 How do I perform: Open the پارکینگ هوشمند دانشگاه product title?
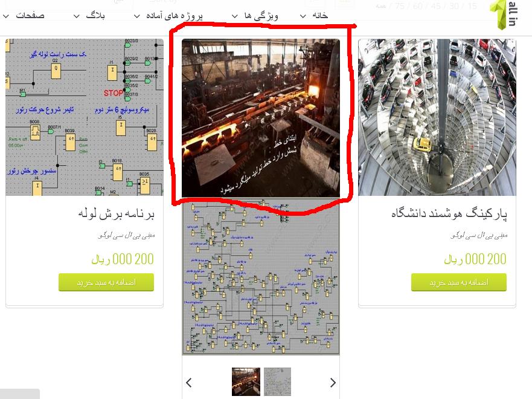(x=449, y=213)
